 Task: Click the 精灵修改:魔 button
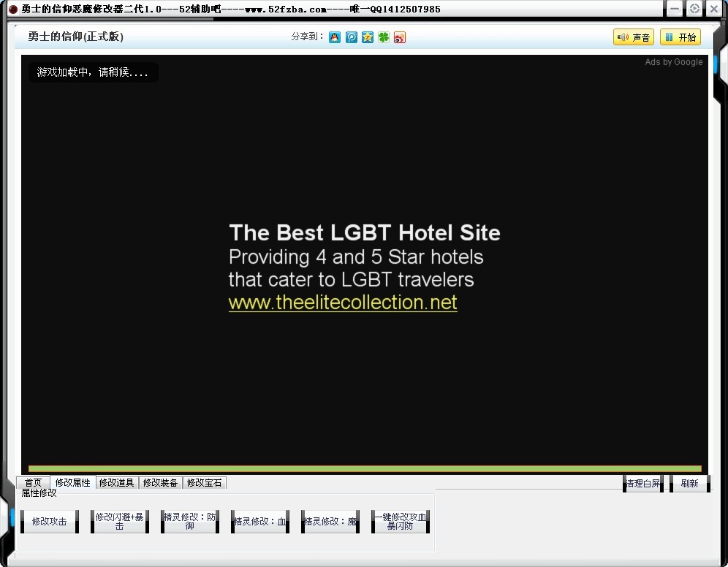click(x=330, y=522)
